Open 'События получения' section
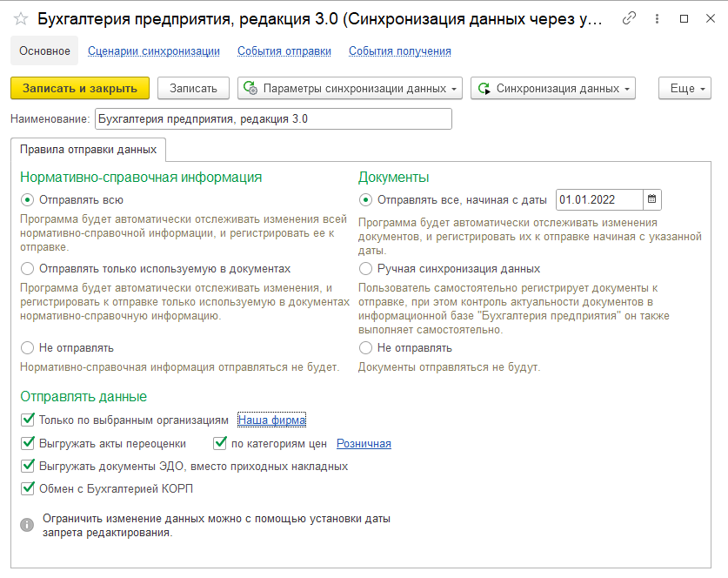This screenshot has width=728, height=578. [x=400, y=51]
